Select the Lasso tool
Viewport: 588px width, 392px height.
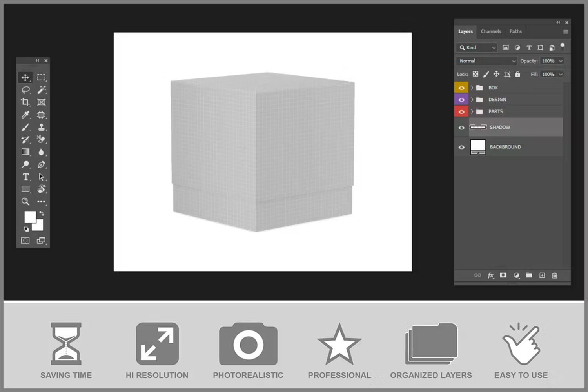(25, 90)
